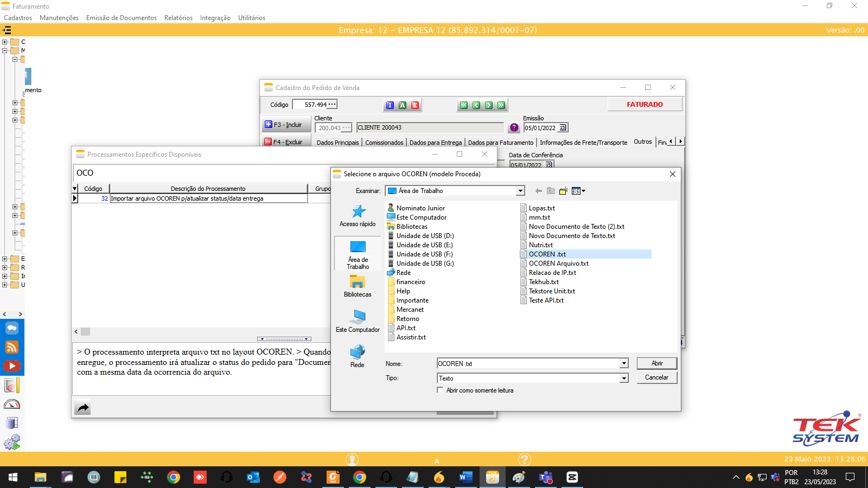Click the database icon in left sidebar
Viewport: 868px width, 488px height.
pyautogui.click(x=12, y=423)
